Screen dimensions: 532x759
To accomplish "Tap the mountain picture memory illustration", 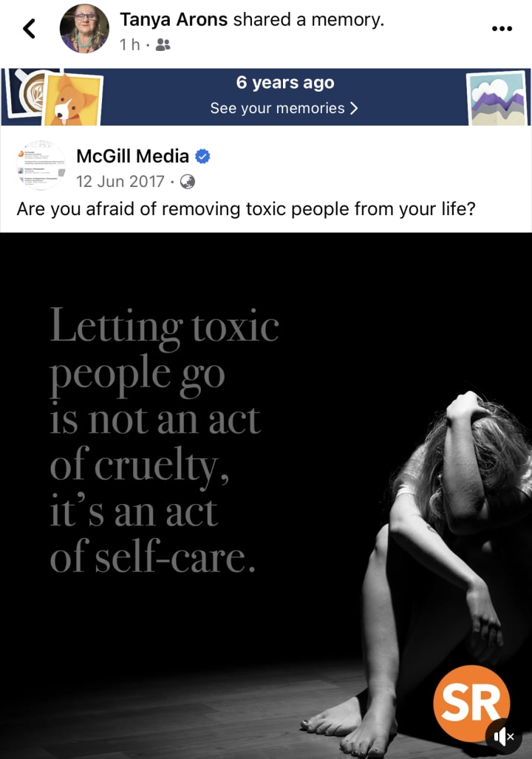I will click(x=497, y=98).
